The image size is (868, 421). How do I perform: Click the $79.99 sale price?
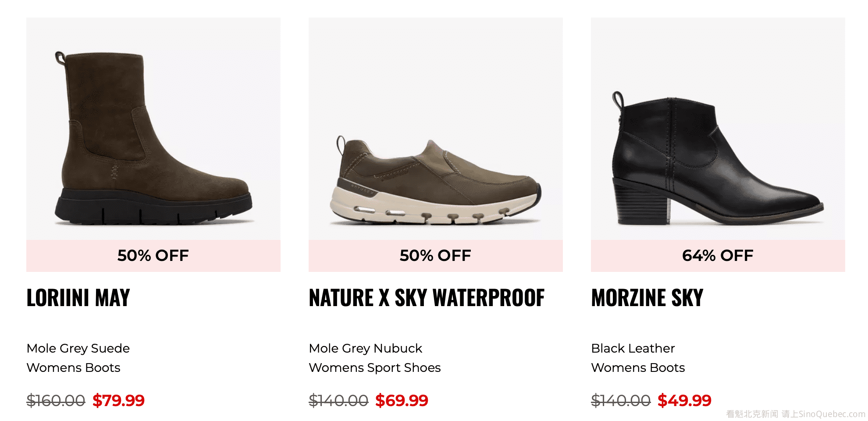tap(118, 400)
